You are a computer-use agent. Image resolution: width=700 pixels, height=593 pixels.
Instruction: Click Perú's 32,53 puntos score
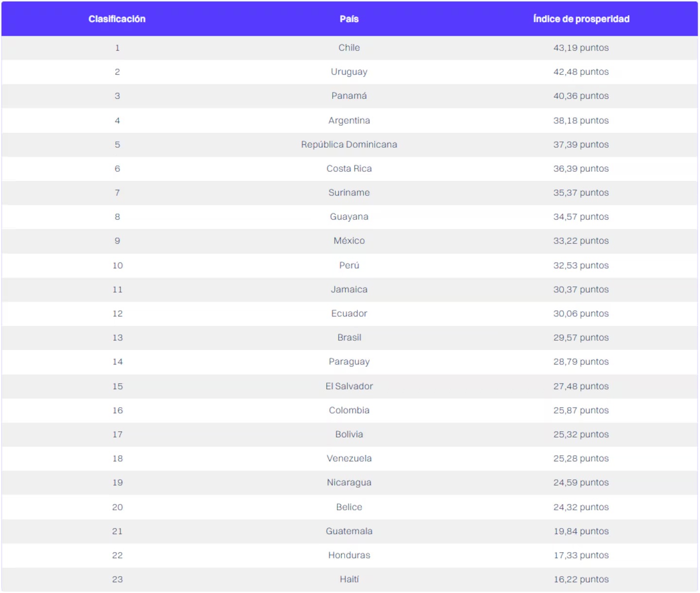click(581, 265)
